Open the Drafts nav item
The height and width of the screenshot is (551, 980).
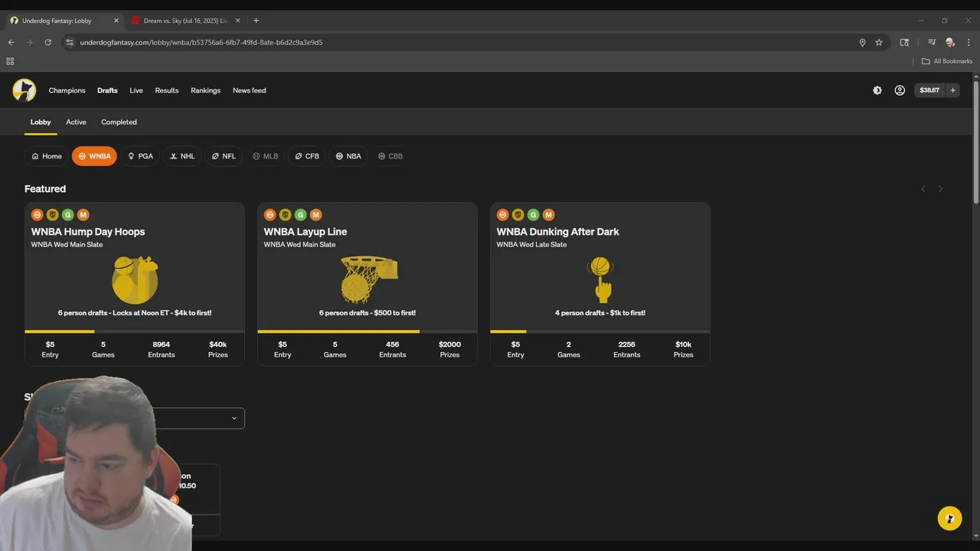tap(107, 90)
